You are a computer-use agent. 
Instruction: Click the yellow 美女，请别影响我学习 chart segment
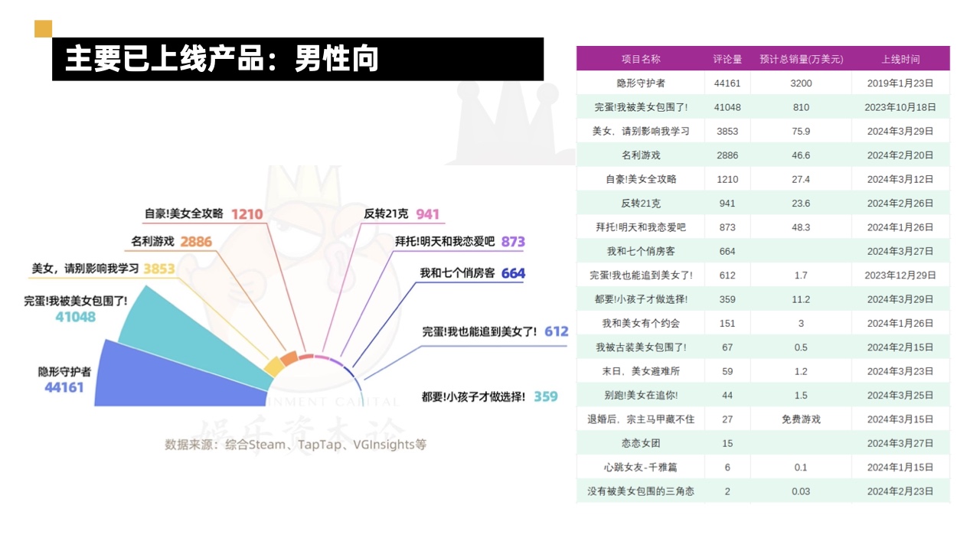click(273, 367)
